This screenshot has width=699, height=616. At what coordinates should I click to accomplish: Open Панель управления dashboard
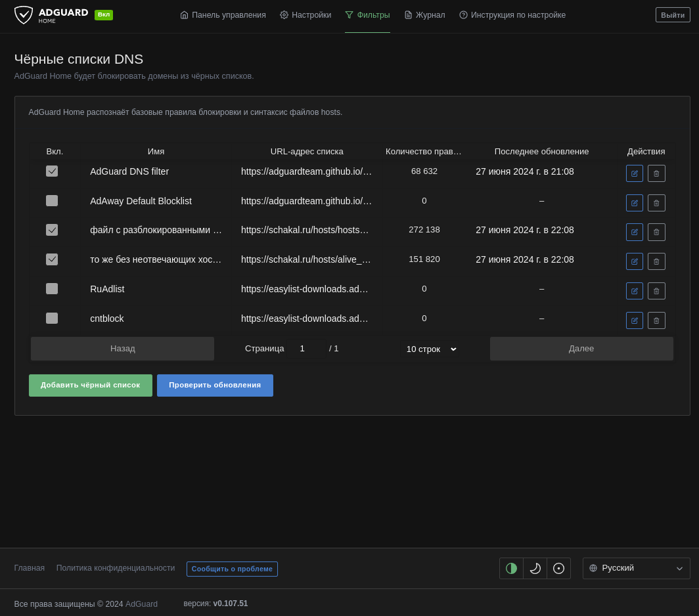(x=223, y=15)
